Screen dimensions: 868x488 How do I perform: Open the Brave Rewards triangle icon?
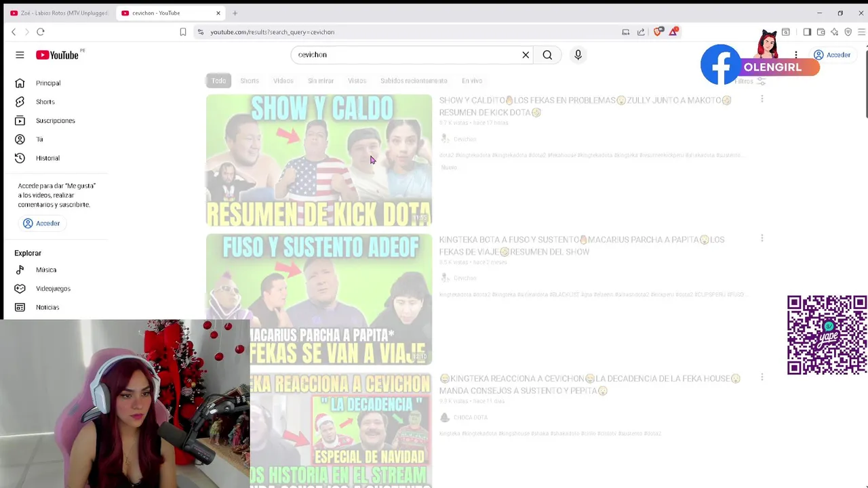coord(673,32)
